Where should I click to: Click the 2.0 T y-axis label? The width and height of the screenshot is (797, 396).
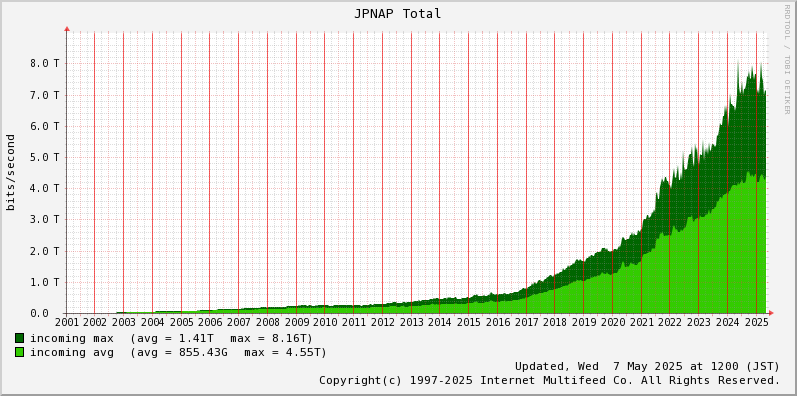point(45,251)
